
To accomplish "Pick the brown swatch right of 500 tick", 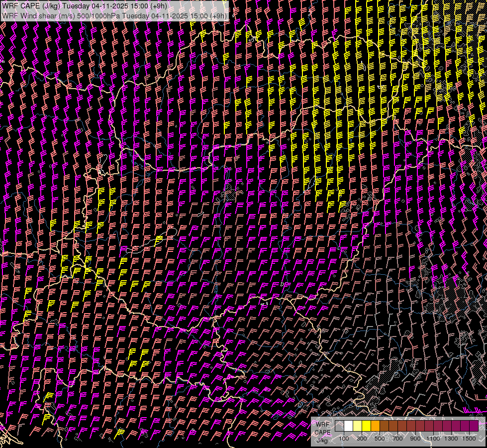I will click(x=384, y=426).
